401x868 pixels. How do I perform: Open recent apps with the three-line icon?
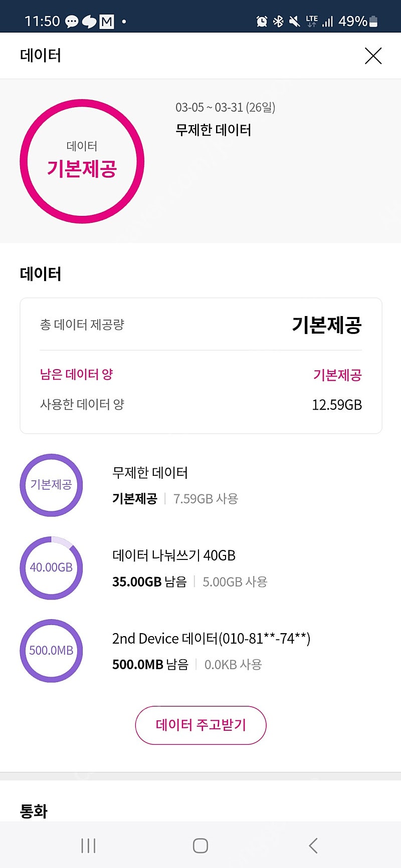(x=88, y=845)
